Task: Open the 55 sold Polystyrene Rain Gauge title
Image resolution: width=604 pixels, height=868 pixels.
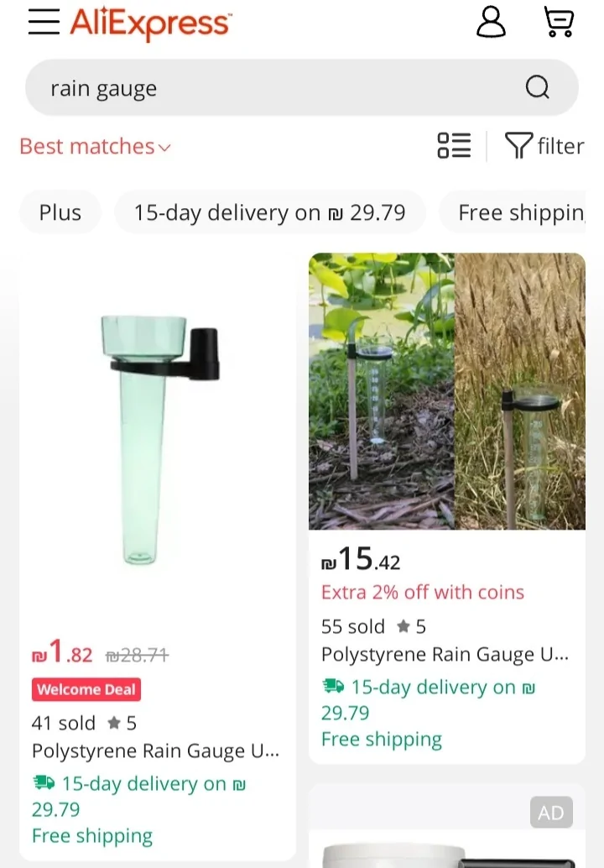Action: coord(445,655)
